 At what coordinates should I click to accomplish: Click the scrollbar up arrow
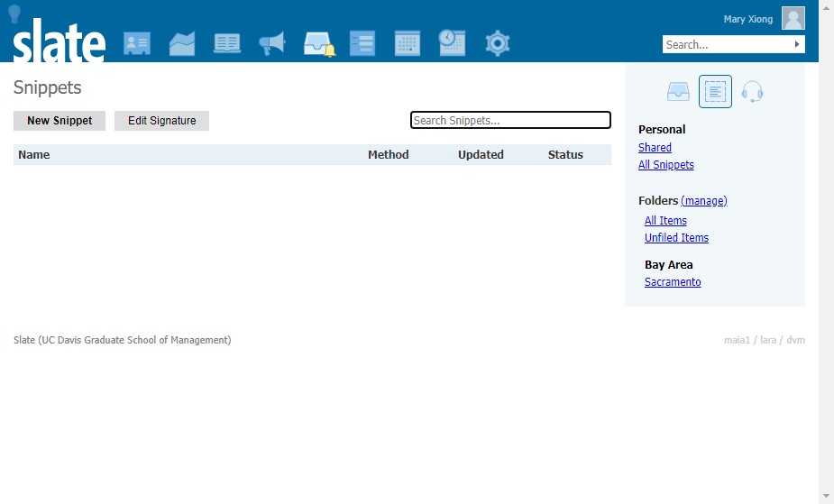point(827,7)
